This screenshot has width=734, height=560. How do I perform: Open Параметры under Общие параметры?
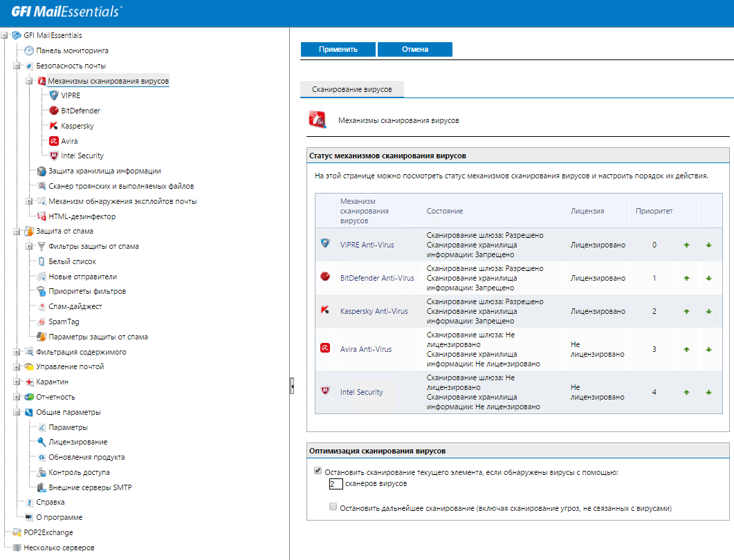(x=68, y=427)
